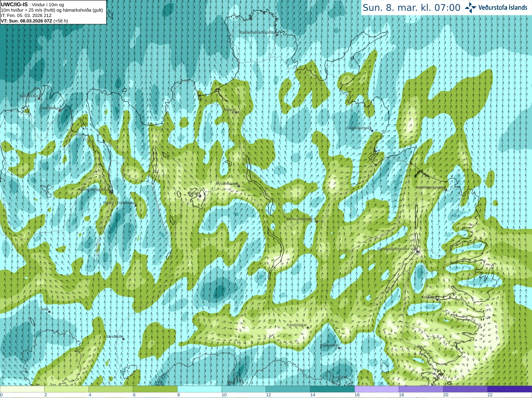The height and width of the screenshot is (398, 532).
Task: Click the Mývatnsöræfi station marker
Action: coord(239,186)
